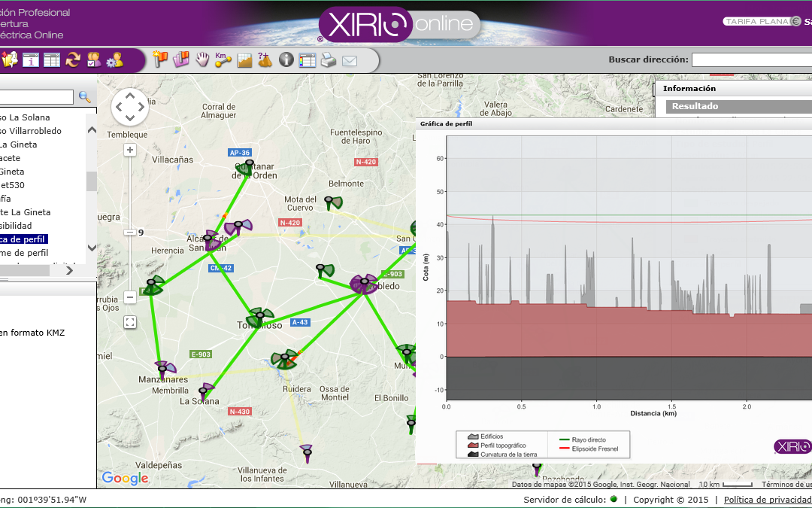The height and width of the screenshot is (508, 812).
Task: Click the 'en formato KMZ' text link
Action: pyautogui.click(x=32, y=333)
